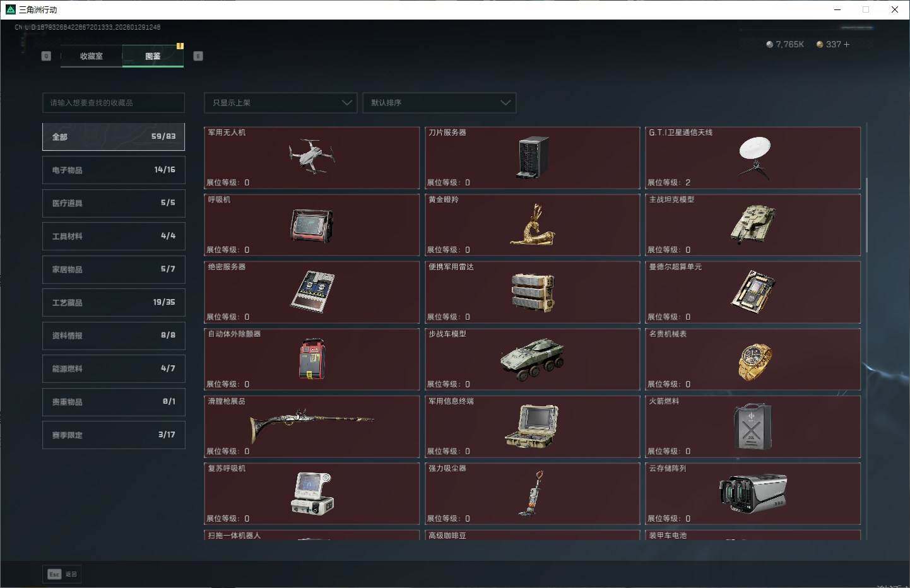Expand the 默认排序 sort dropdown
The width and height of the screenshot is (910, 588).
coord(439,103)
